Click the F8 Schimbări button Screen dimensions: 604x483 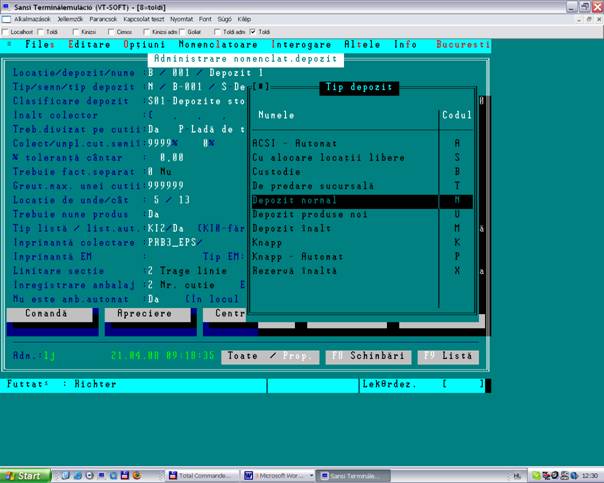pos(366,356)
